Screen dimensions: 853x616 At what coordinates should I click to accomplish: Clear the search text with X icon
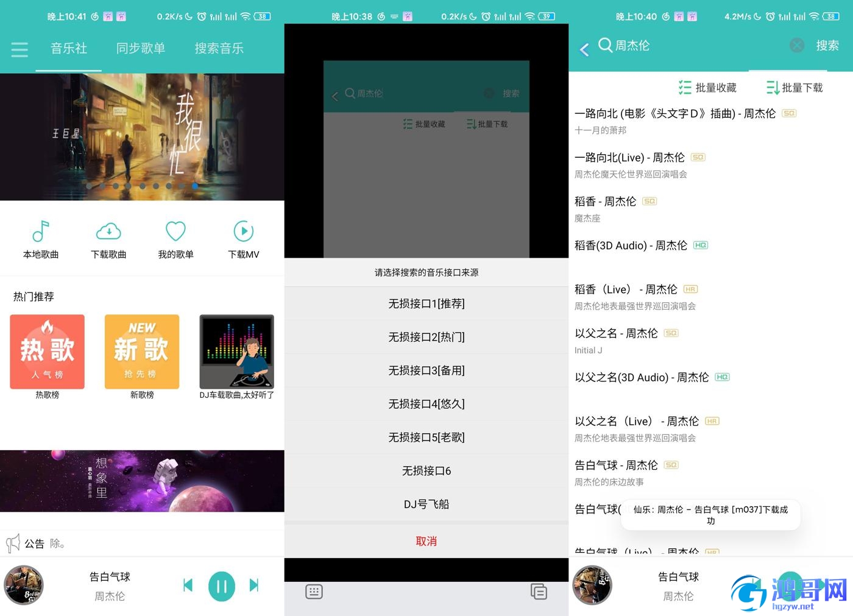coord(796,45)
